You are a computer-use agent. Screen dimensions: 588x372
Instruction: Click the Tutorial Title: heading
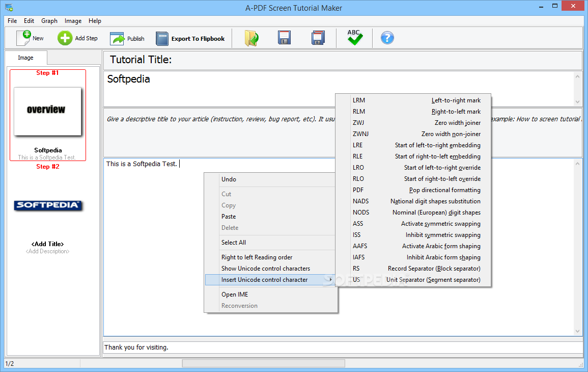[141, 60]
